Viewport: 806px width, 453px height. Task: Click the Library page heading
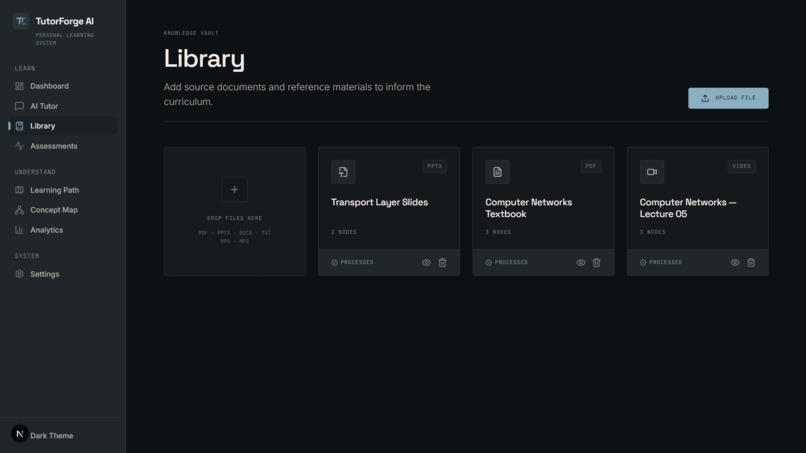pos(204,59)
